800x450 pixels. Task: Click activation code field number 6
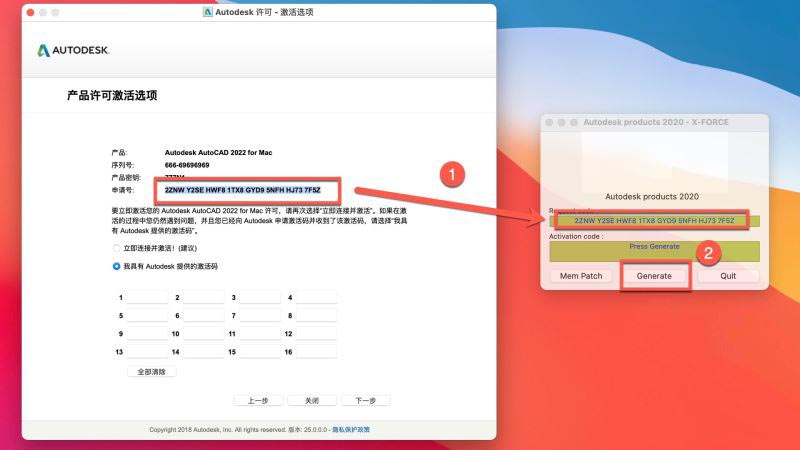click(x=204, y=315)
